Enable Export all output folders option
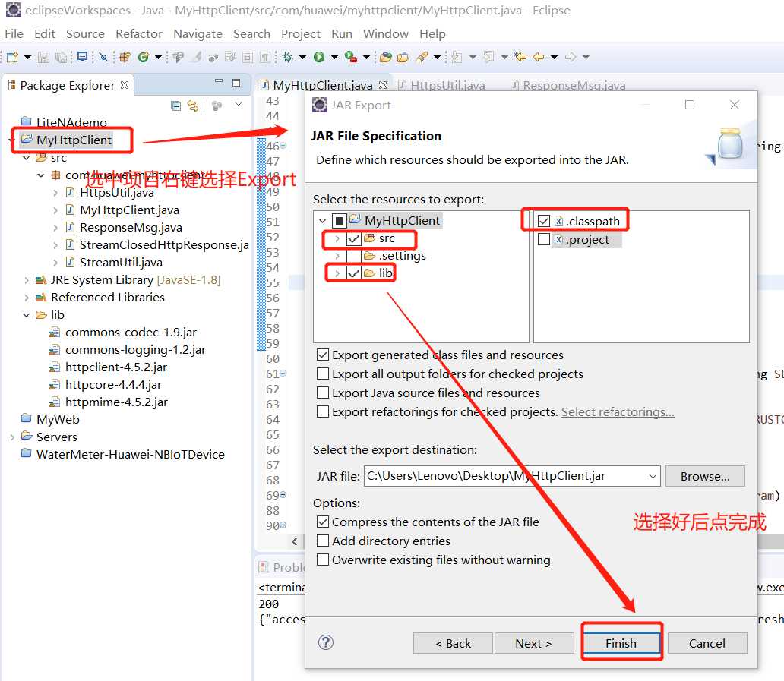 click(x=323, y=374)
